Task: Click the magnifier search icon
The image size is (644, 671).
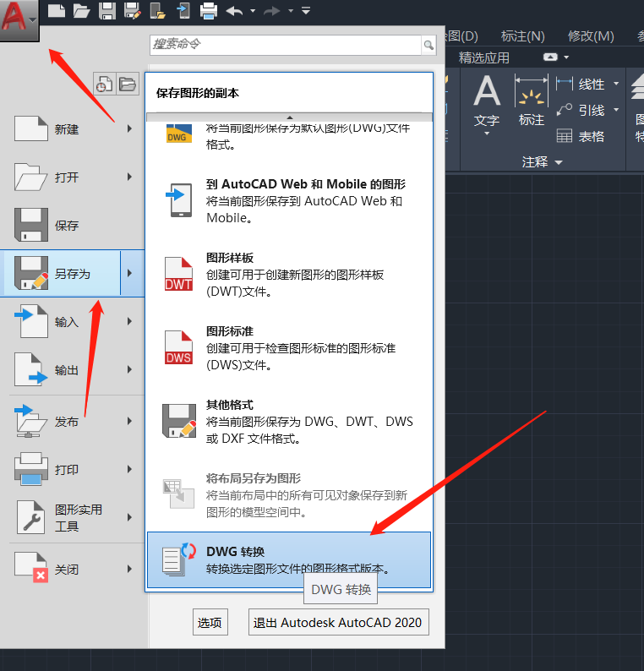Action: tap(428, 45)
